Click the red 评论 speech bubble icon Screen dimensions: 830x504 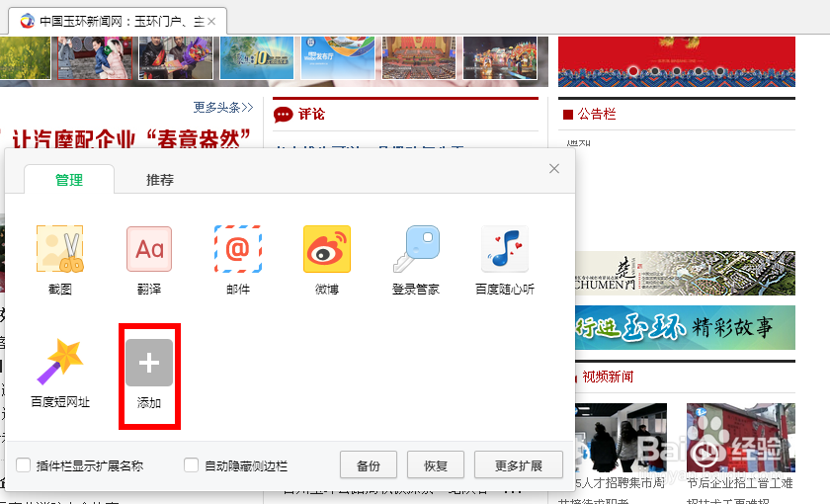(x=284, y=115)
